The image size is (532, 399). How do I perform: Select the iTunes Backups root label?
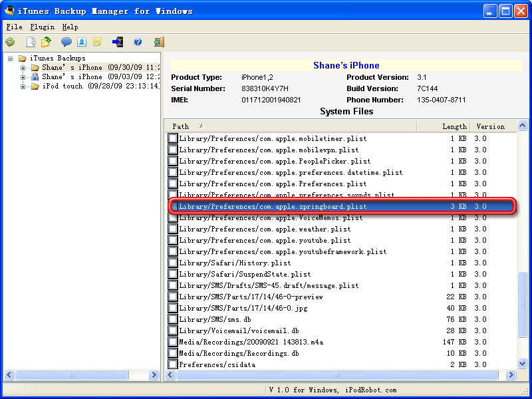(x=58, y=59)
